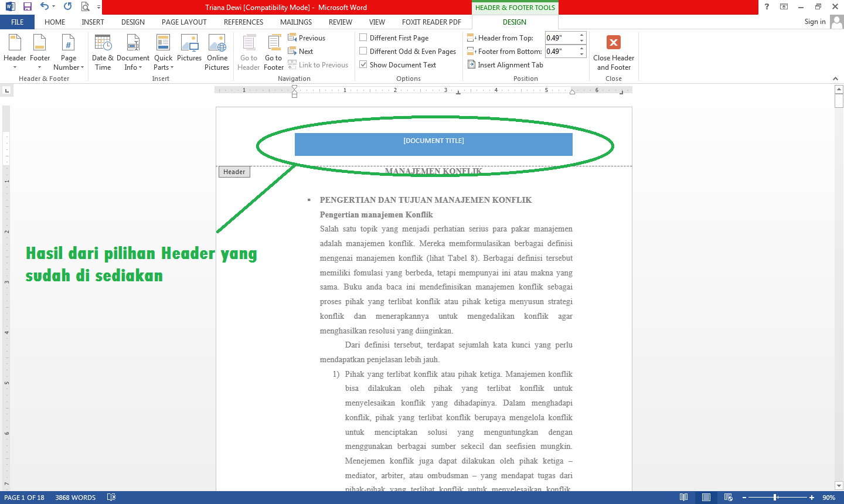The image size is (844, 504).
Task: Select Go to Footer
Action: pos(273,52)
